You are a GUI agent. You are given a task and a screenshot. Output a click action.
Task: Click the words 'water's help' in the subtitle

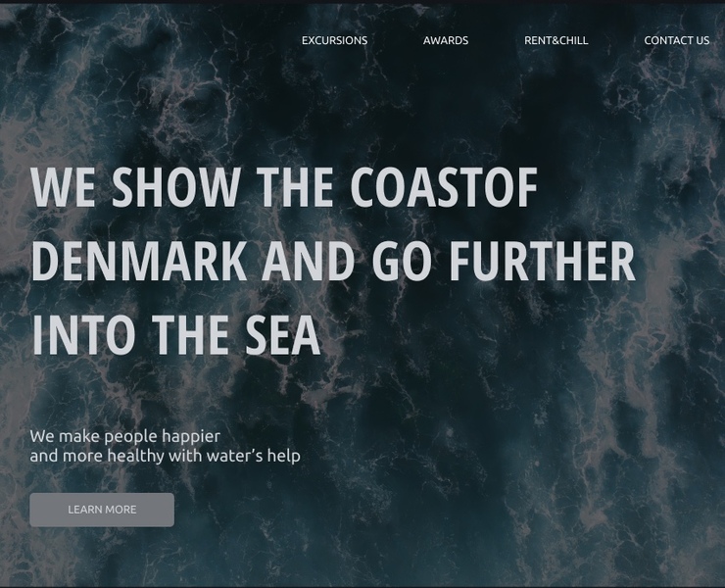click(x=254, y=456)
